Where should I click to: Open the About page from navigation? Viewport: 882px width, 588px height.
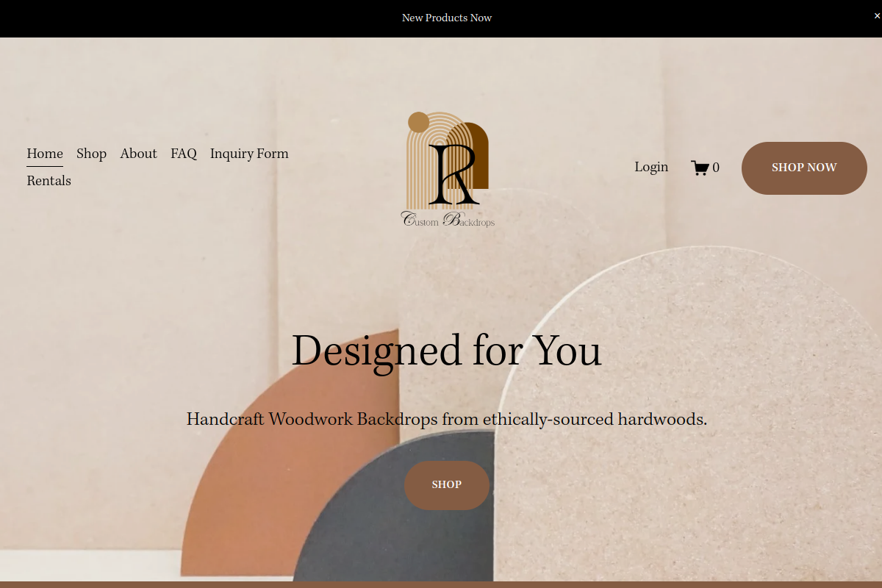pos(138,154)
